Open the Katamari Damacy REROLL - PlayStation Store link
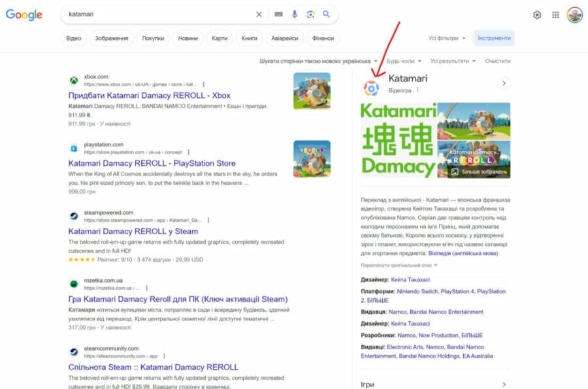Image resolution: width=588 pixels, height=389 pixels. [152, 163]
